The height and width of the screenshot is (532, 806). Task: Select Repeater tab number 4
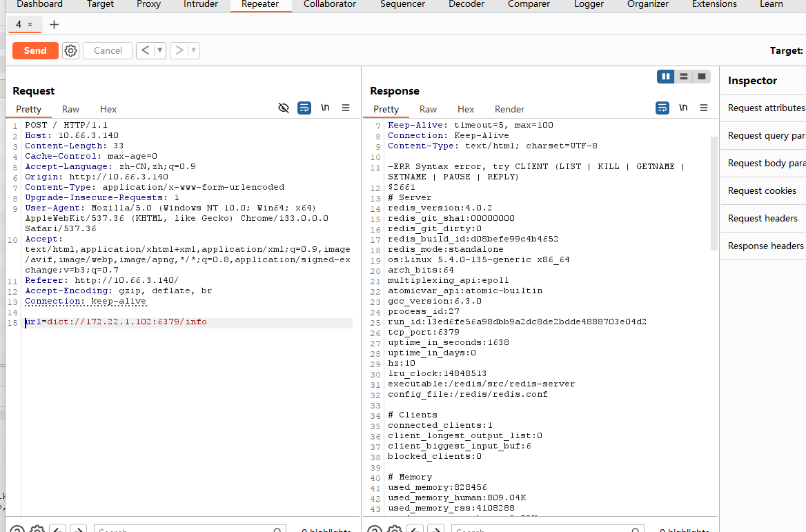tap(19, 24)
